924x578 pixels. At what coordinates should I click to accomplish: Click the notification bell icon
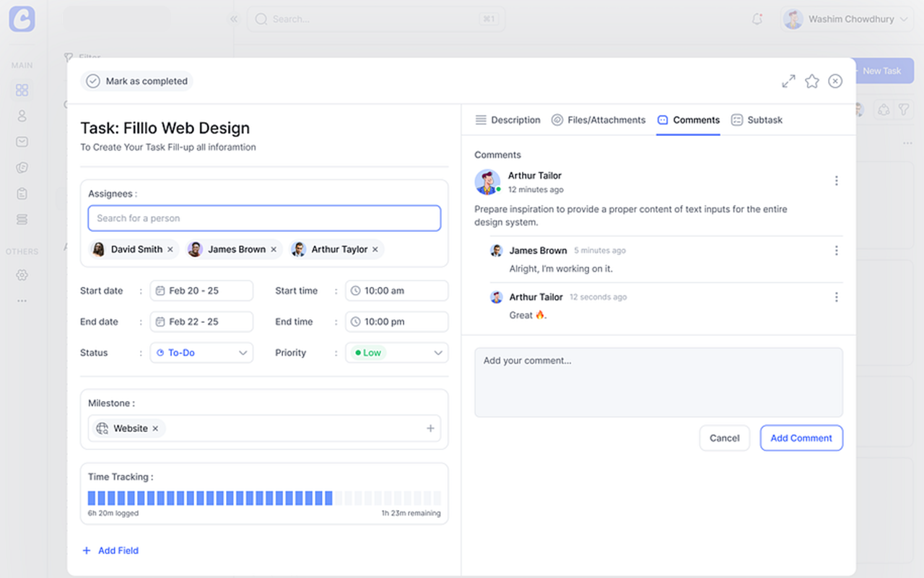(757, 20)
